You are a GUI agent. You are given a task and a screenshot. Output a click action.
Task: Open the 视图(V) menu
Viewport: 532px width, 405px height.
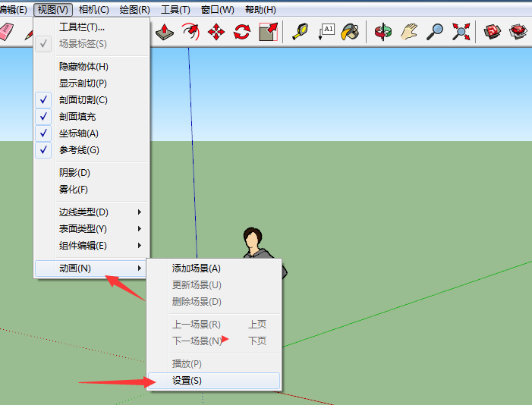[53, 10]
